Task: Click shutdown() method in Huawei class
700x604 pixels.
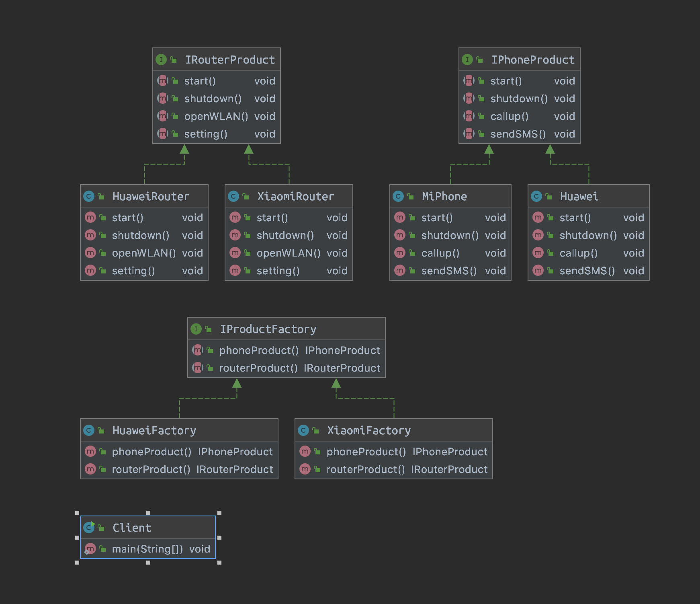Action: (588, 235)
